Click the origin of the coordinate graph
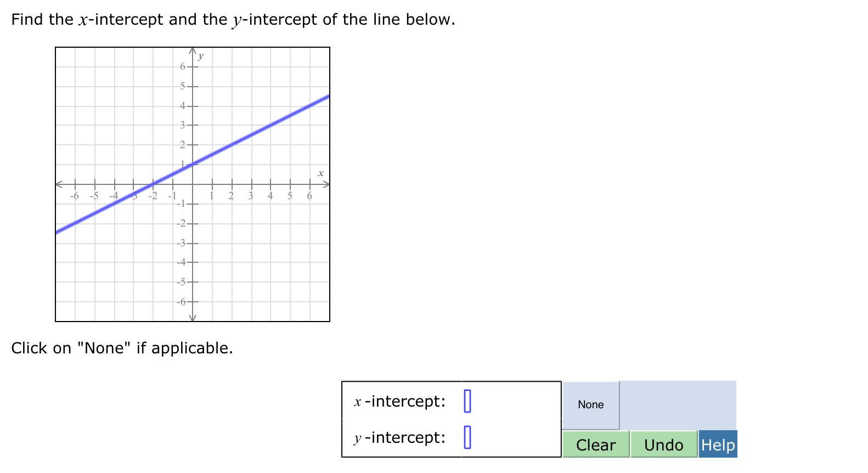 coord(193,184)
